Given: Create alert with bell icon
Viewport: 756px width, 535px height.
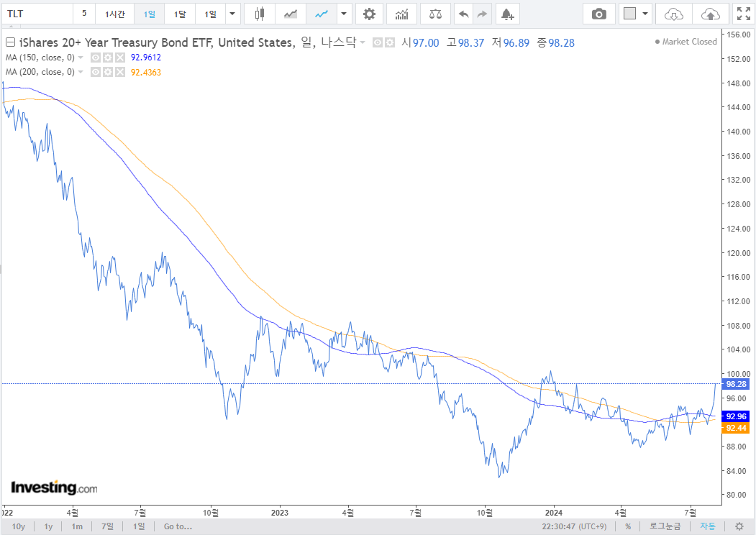Looking at the screenshot, I should click(507, 14).
